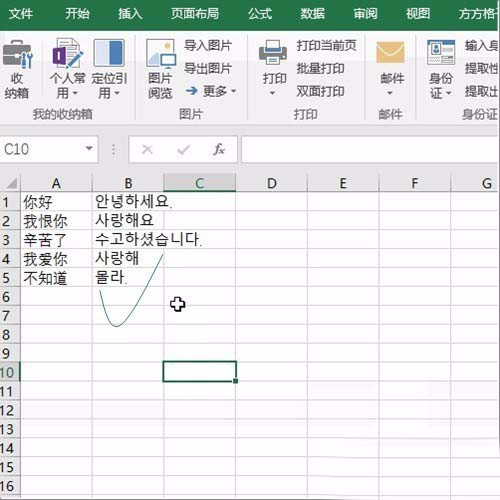Click 打印当前页 button

327,46
